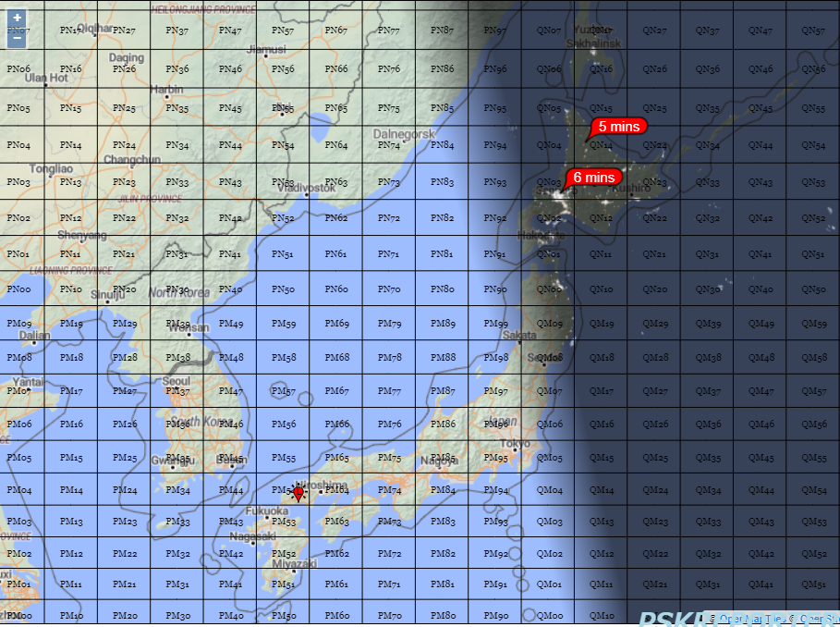Select grid square QM05
The height and width of the screenshot is (627, 840).
(x=549, y=457)
